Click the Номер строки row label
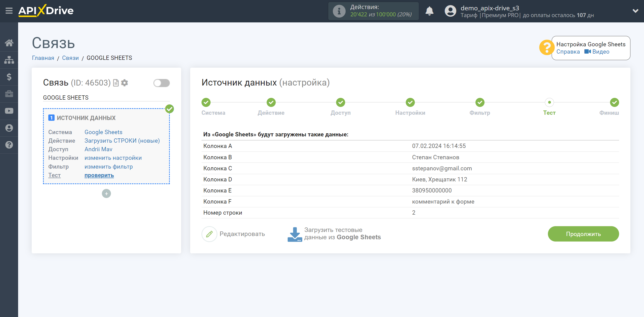The width and height of the screenshot is (644, 317). [223, 213]
